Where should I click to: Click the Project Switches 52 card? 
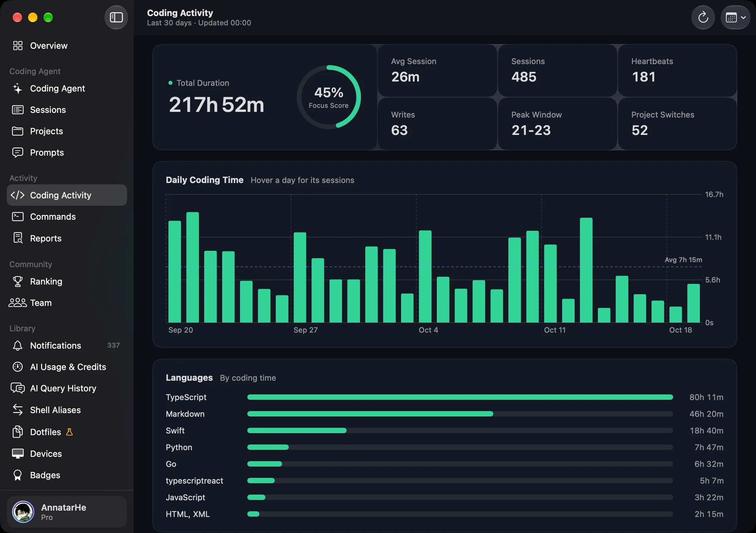pos(677,124)
